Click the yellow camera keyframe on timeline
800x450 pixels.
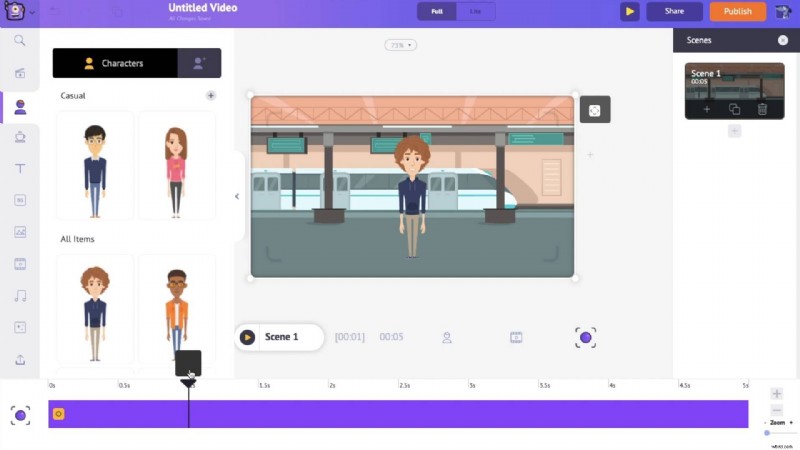59,414
